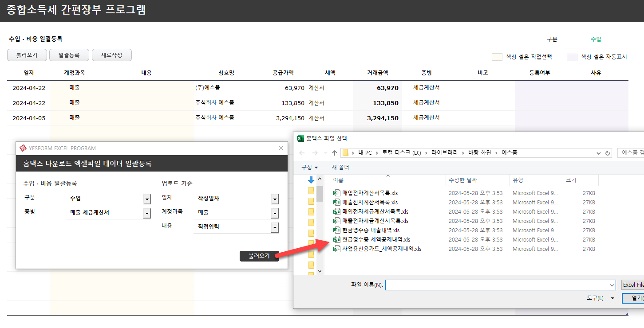Go forward in the file dialog navigation
Screen dimensions: 644x328
coord(315,153)
